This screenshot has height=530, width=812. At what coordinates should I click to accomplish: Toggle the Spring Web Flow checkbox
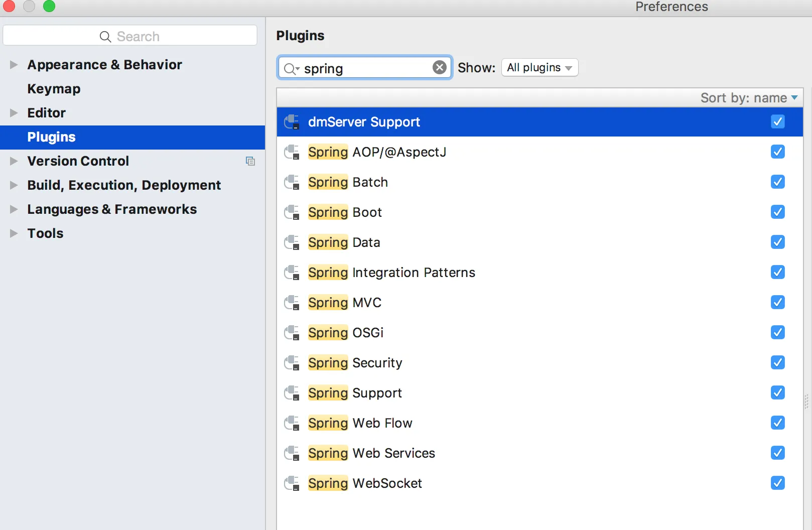(x=778, y=423)
